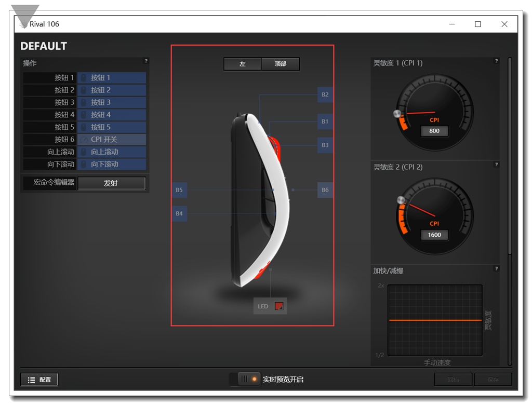Click the help icon on the 操作 panel
This screenshot has height=406, width=532.
point(146,61)
